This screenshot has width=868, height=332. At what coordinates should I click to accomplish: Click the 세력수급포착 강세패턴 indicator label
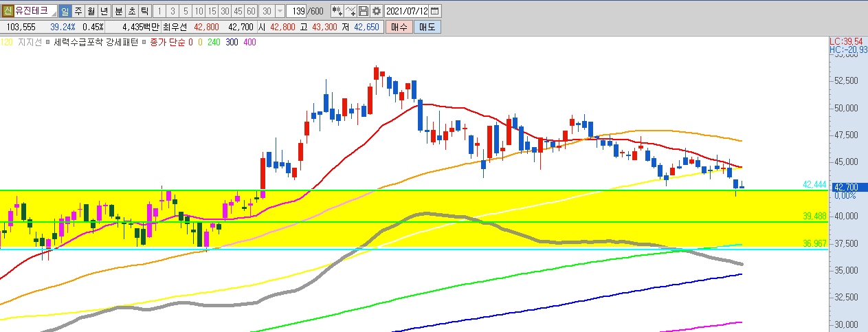point(96,42)
